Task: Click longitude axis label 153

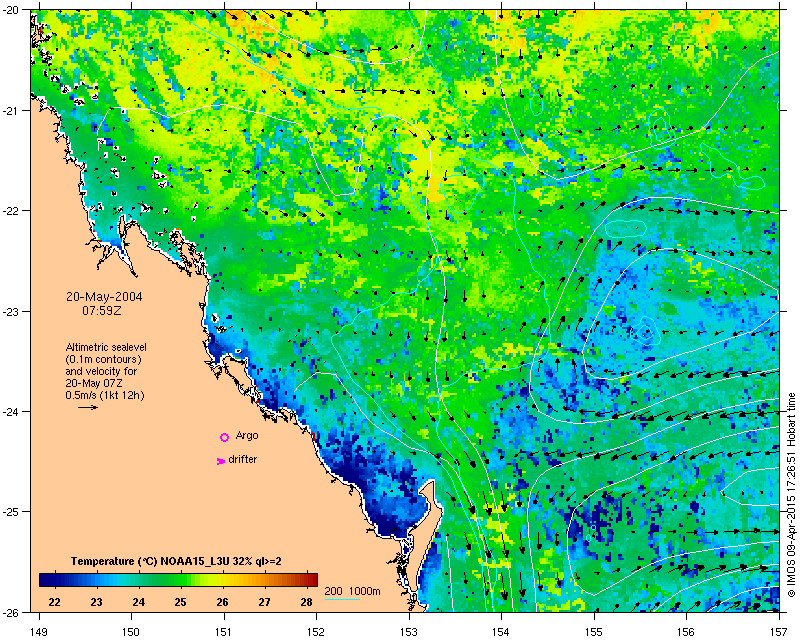Action: coord(409,632)
